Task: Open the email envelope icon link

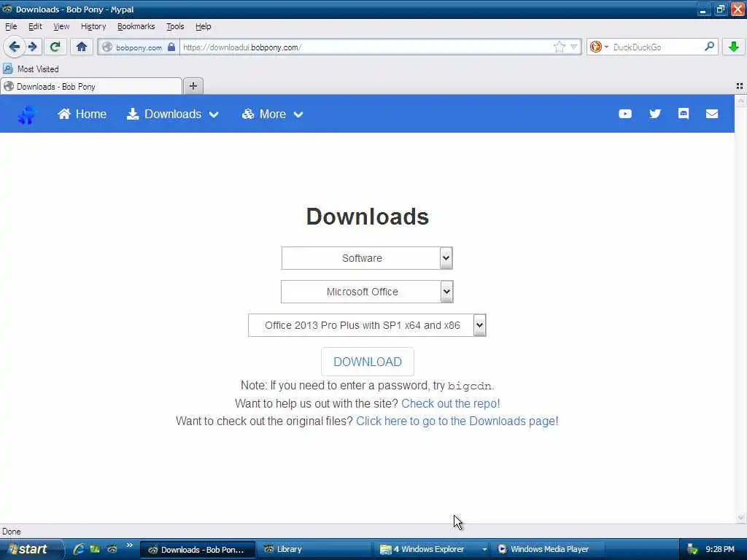Action: pos(712,114)
